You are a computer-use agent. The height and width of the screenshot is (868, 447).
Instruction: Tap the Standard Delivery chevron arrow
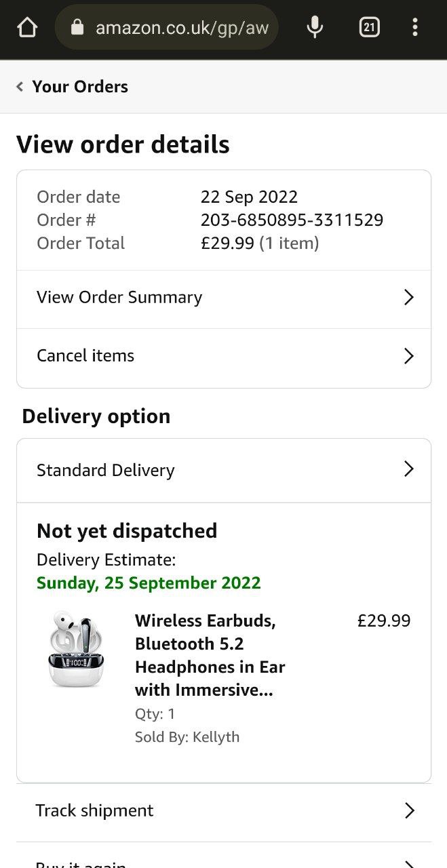tap(408, 469)
